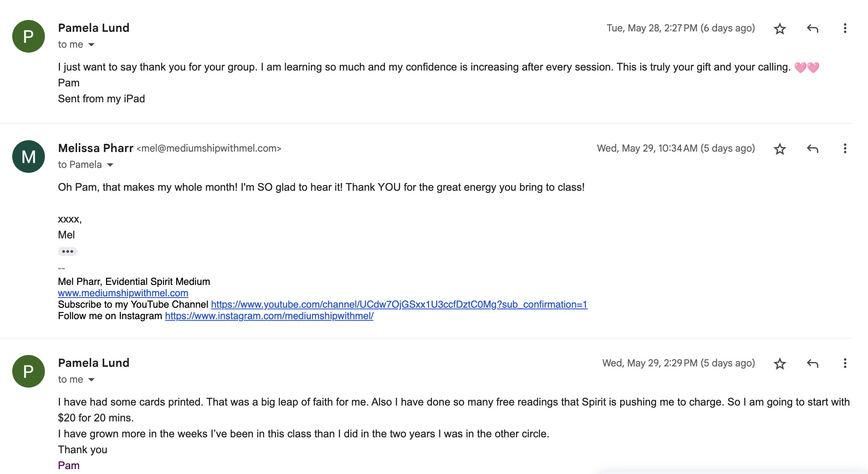Click Pamela Lund sender name in third email
868x474 pixels.
click(93, 363)
